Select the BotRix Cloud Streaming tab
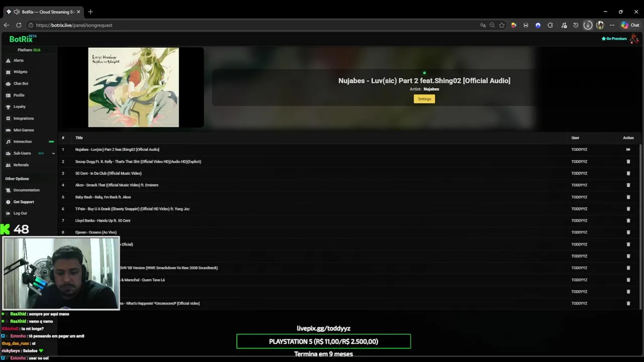The width and height of the screenshot is (644, 362). (x=43, y=12)
